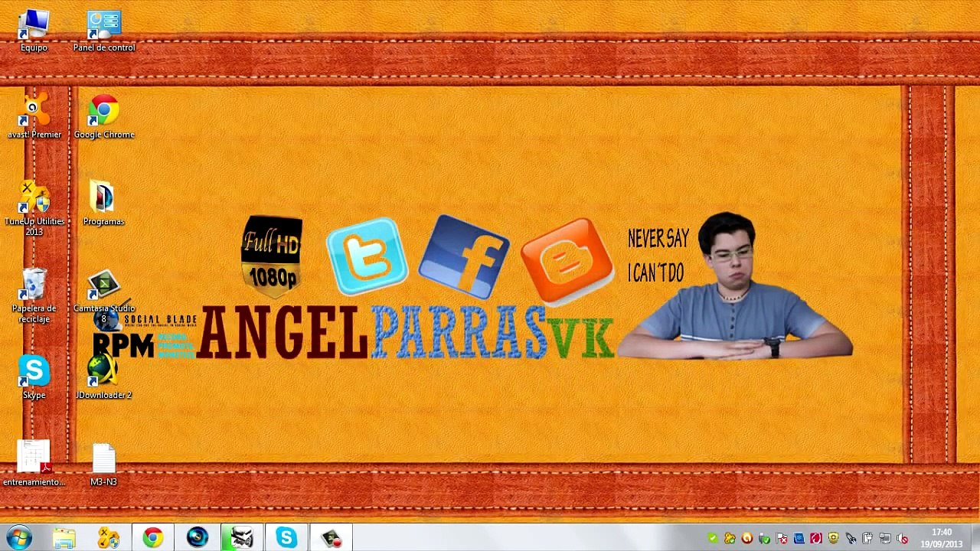Open the clock showing 17:40
Viewport: 980px width, 551px height.
pyautogui.click(x=941, y=538)
